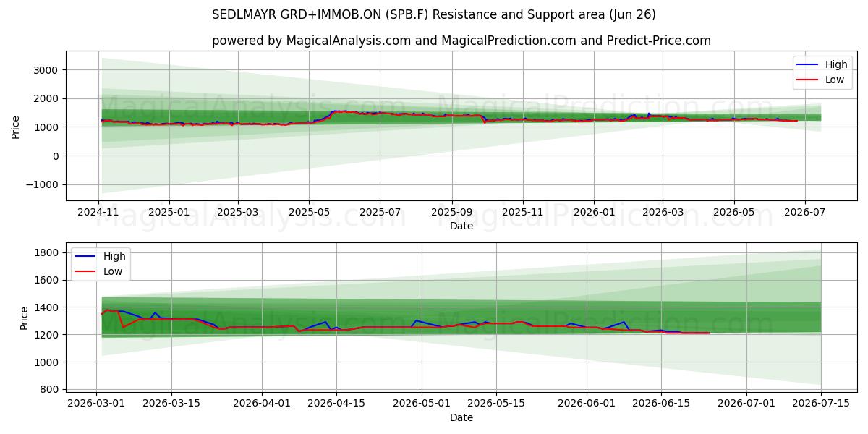Screen dimensions: 868x434
Task: Click the top chart's Price axis label
Action: coord(16,126)
